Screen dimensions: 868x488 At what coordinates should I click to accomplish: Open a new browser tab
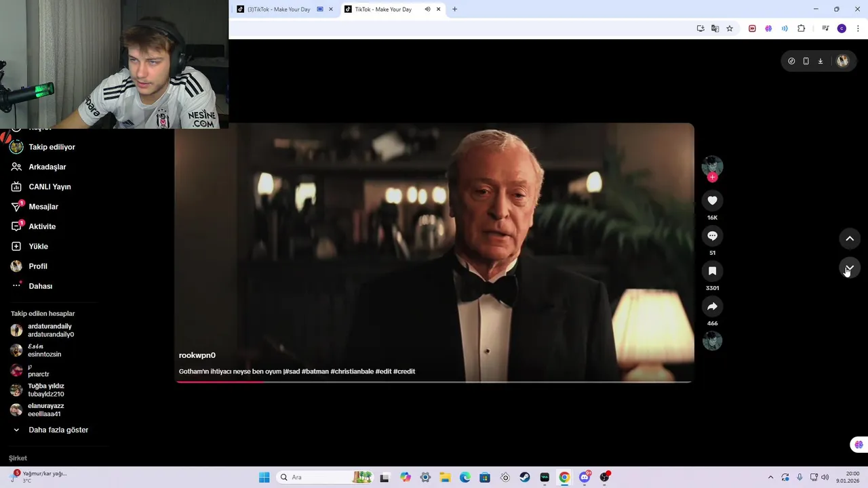pos(454,9)
